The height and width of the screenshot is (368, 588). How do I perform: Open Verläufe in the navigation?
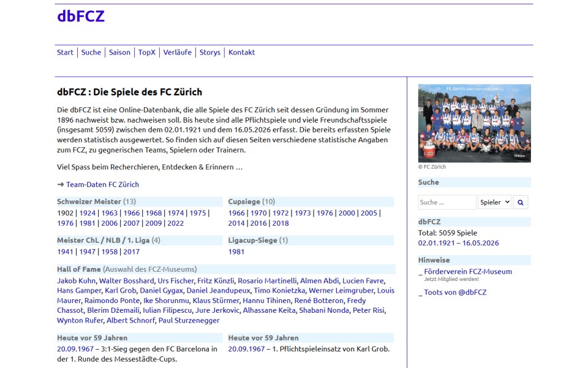tap(178, 52)
